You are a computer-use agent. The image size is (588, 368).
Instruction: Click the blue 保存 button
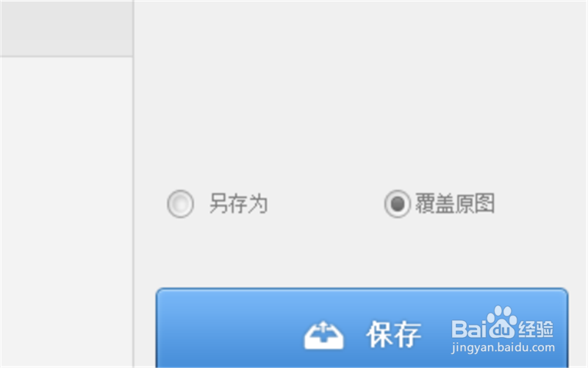pos(362,328)
